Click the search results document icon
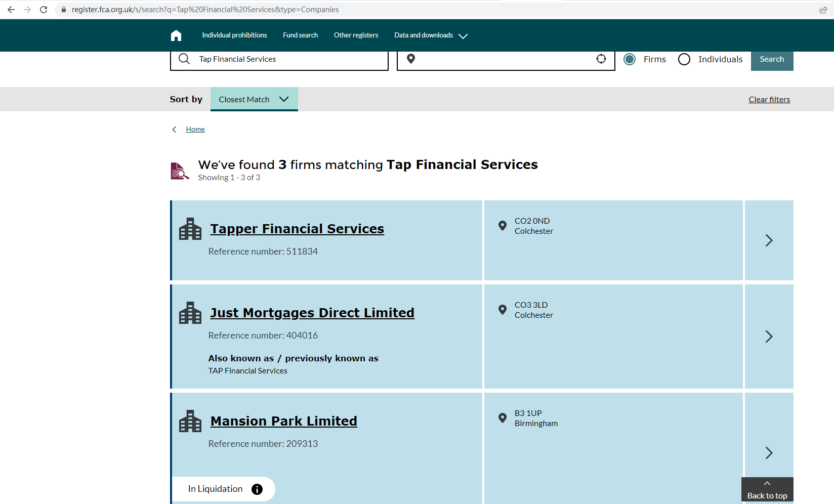 (x=180, y=171)
